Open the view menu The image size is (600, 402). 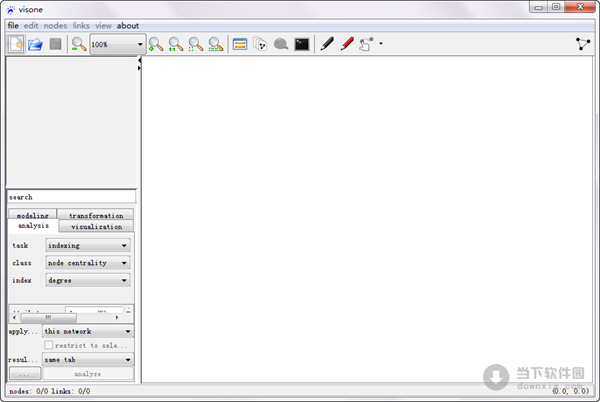(x=103, y=26)
